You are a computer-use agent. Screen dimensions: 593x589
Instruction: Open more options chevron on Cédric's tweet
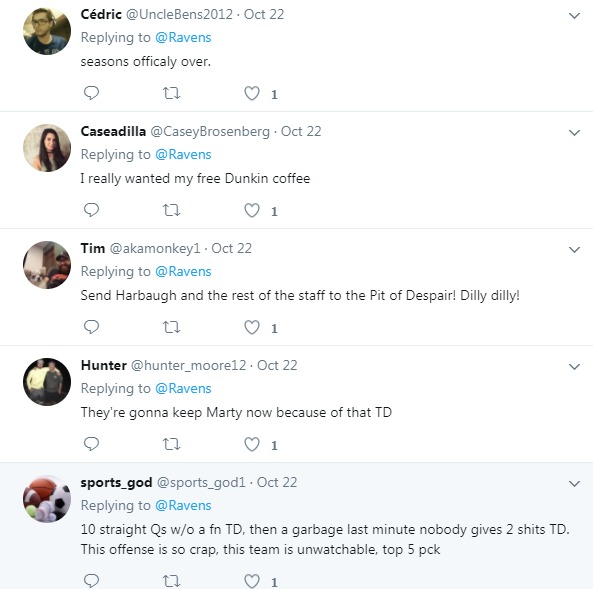coord(574,16)
